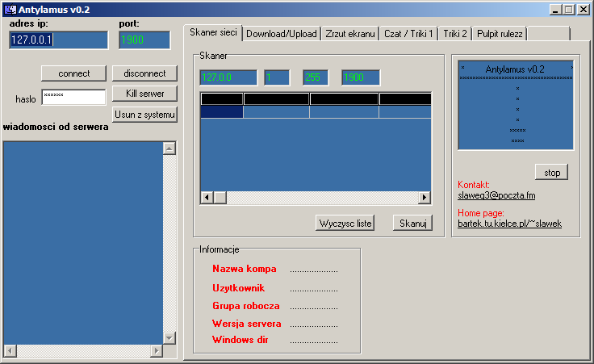Image resolution: width=594 pixels, height=364 pixels.
Task: Click the port field showing 1900
Action: pos(144,40)
